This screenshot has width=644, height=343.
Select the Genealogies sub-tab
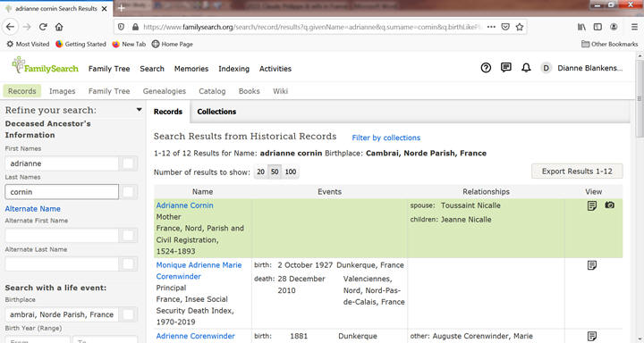point(165,91)
